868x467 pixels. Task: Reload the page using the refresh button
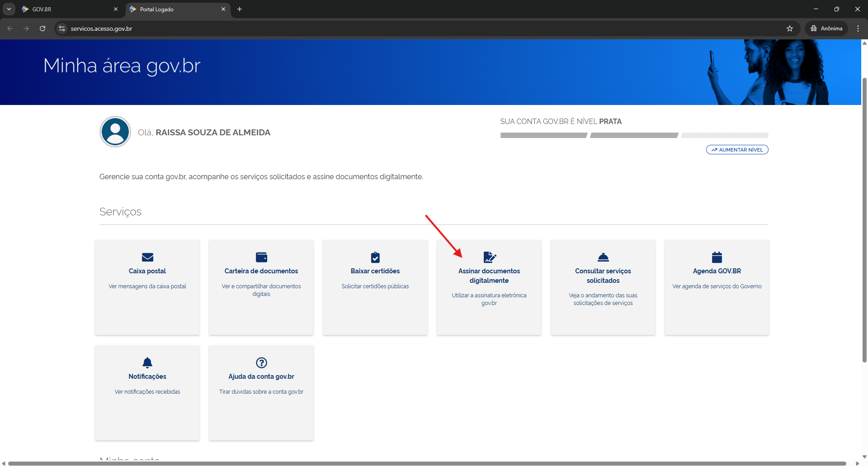[x=42, y=29]
